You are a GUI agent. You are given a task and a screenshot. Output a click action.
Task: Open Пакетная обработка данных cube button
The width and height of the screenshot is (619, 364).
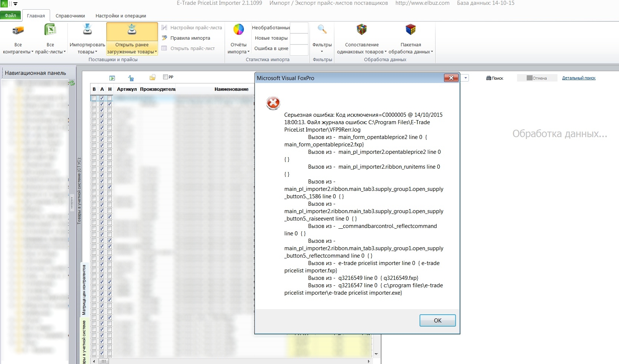click(x=411, y=39)
